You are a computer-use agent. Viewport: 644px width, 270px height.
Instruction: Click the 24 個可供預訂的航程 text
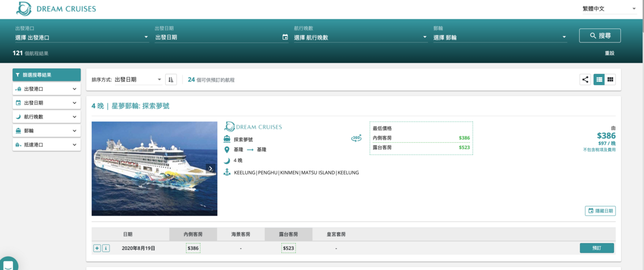point(211,80)
